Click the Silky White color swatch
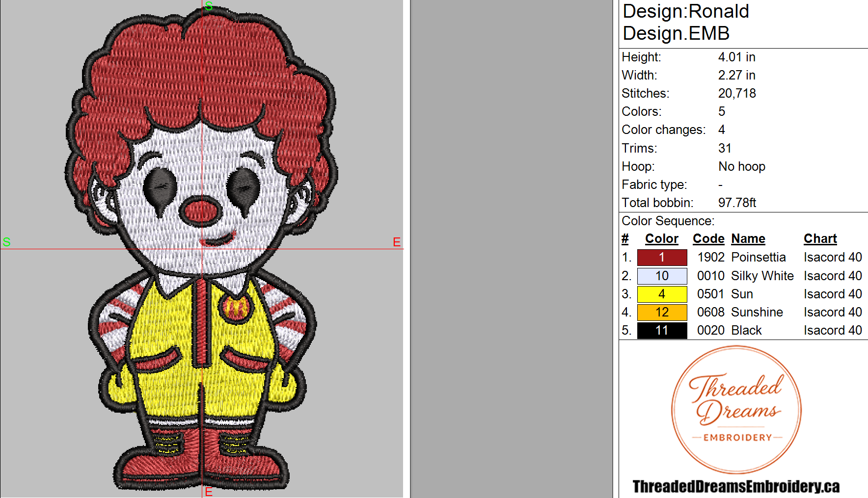This screenshot has height=498, width=868. [662, 276]
